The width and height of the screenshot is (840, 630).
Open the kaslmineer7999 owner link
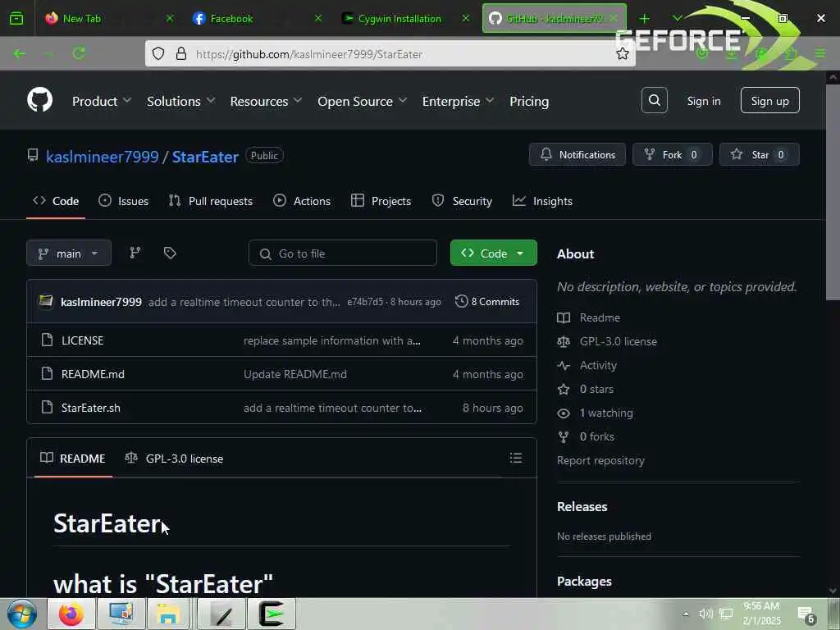pyautogui.click(x=103, y=157)
